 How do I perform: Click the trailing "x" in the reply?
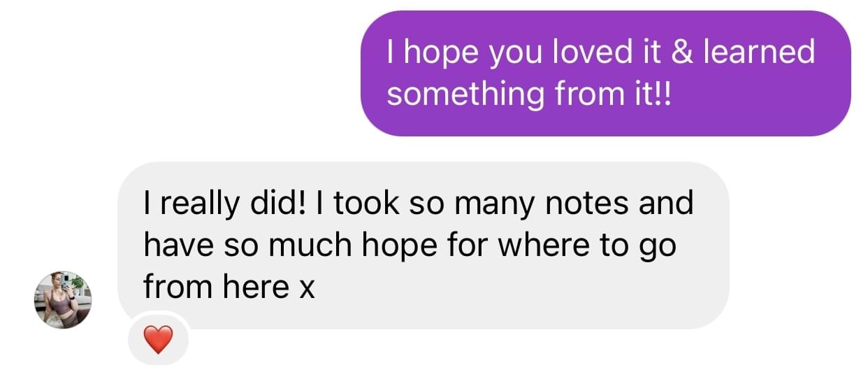[306, 288]
